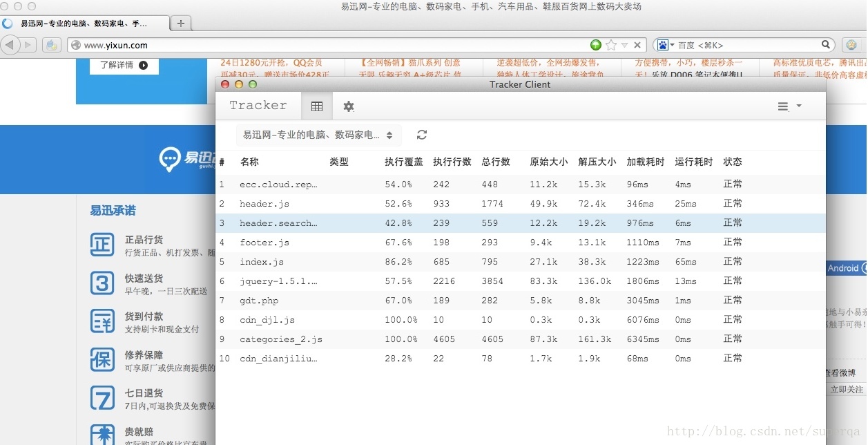Select the cdn_djl.js row
This screenshot has width=868, height=445.
coord(521,320)
